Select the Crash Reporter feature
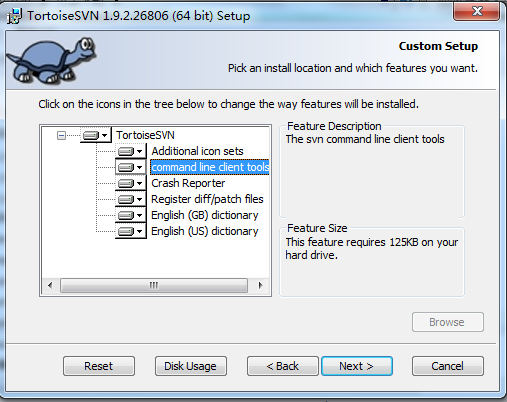This screenshot has width=507, height=402. [x=188, y=183]
